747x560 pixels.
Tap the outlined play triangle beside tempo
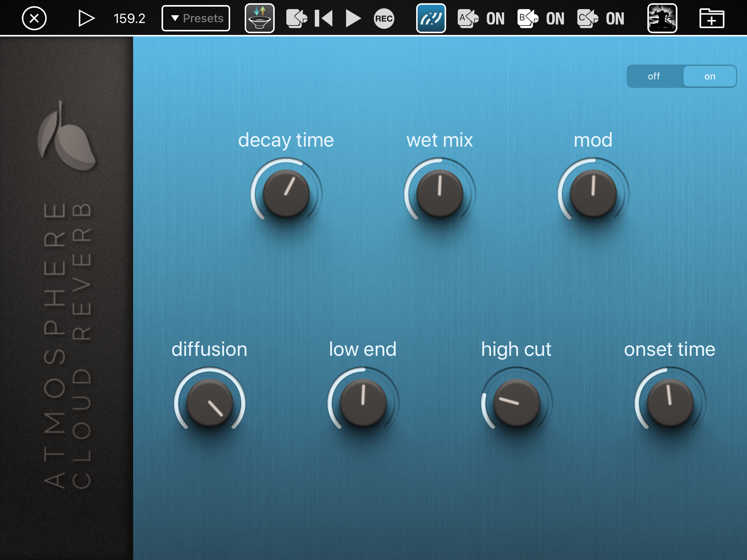pos(86,18)
